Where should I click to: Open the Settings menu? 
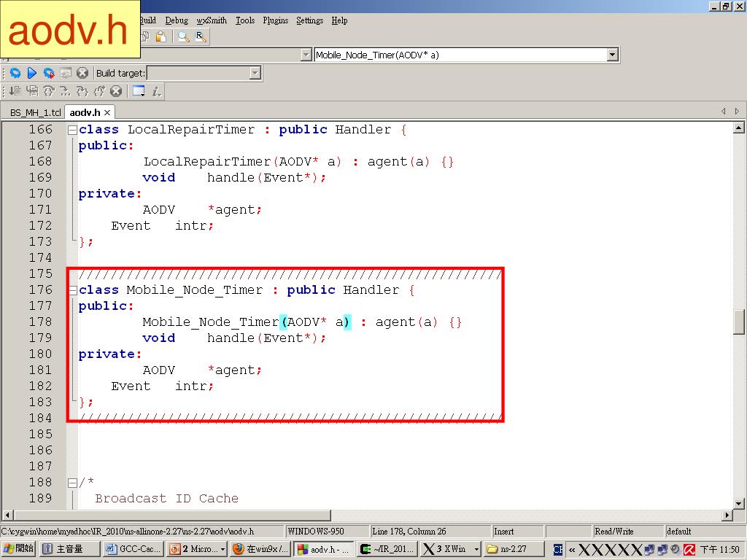309,20
